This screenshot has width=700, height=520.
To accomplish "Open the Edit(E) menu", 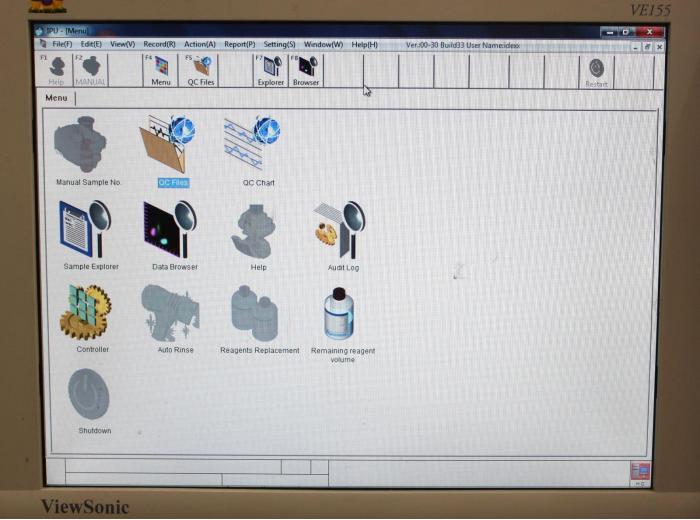I will pos(91,44).
